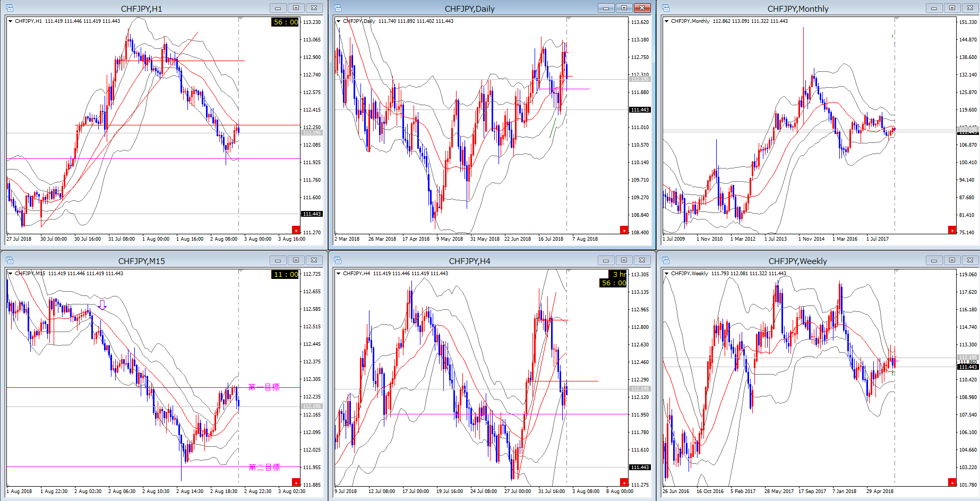Activate the CHFJPY,Weekly window title bar
Image resolution: width=980 pixels, height=501 pixels.
[x=797, y=261]
